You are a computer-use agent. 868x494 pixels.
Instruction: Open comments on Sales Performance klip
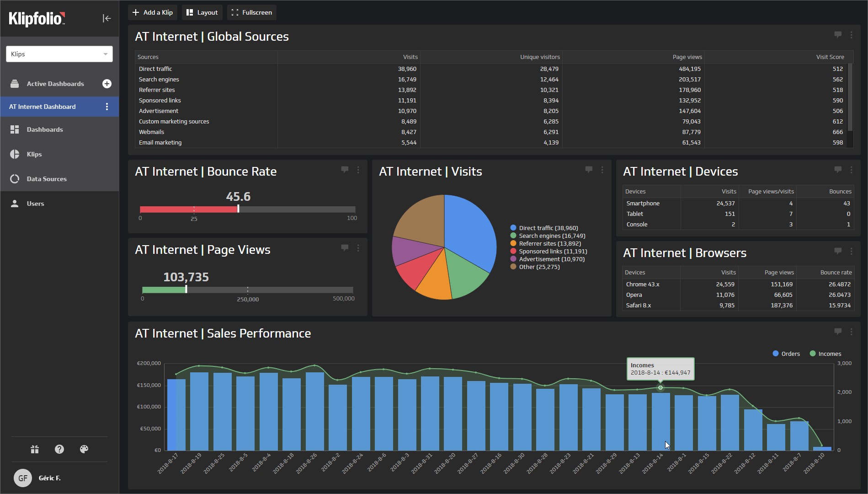838,332
